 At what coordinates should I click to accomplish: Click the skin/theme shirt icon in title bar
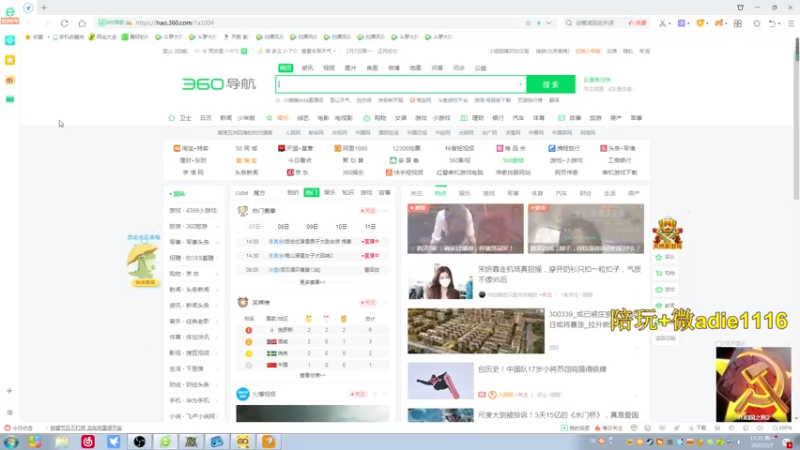[x=740, y=8]
